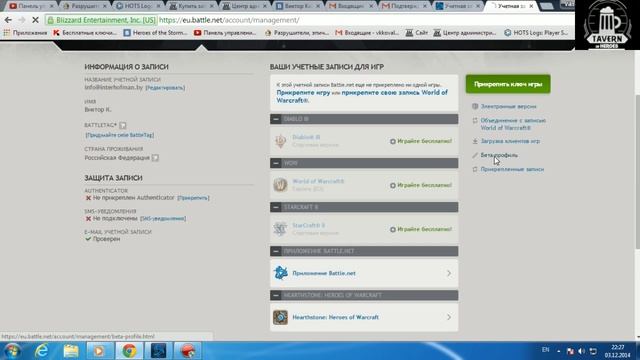
Task: Open the media player taskbar icon
Action: click(100, 351)
